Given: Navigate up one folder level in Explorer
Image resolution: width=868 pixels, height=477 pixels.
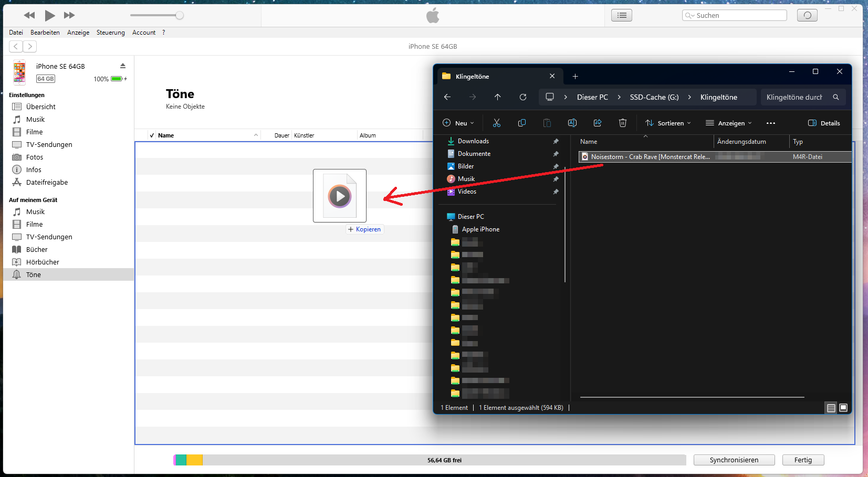Looking at the screenshot, I should click(497, 97).
